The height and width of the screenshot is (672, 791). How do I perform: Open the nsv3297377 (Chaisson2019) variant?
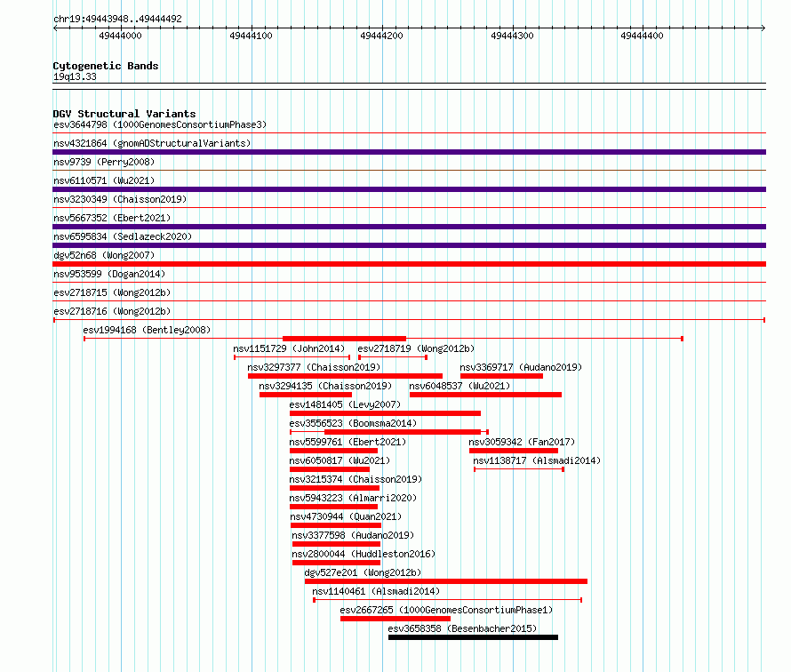pyautogui.click(x=314, y=367)
